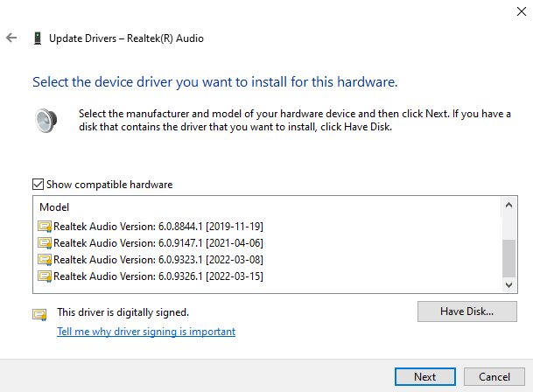Image resolution: width=533 pixels, height=392 pixels.
Task: Click the Realtek device icon in the title
Action: pyautogui.click(x=38, y=38)
